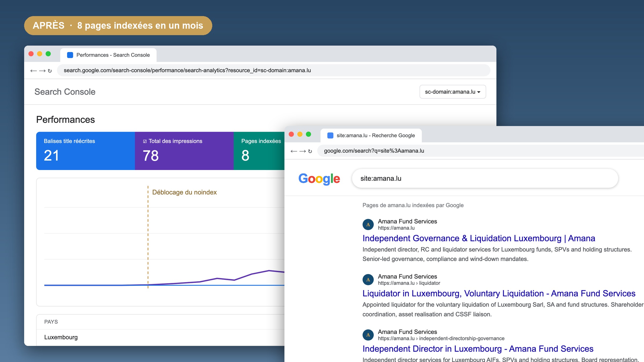This screenshot has width=644, height=362.
Task: Click the value 21 in blue card
Action: tap(51, 156)
